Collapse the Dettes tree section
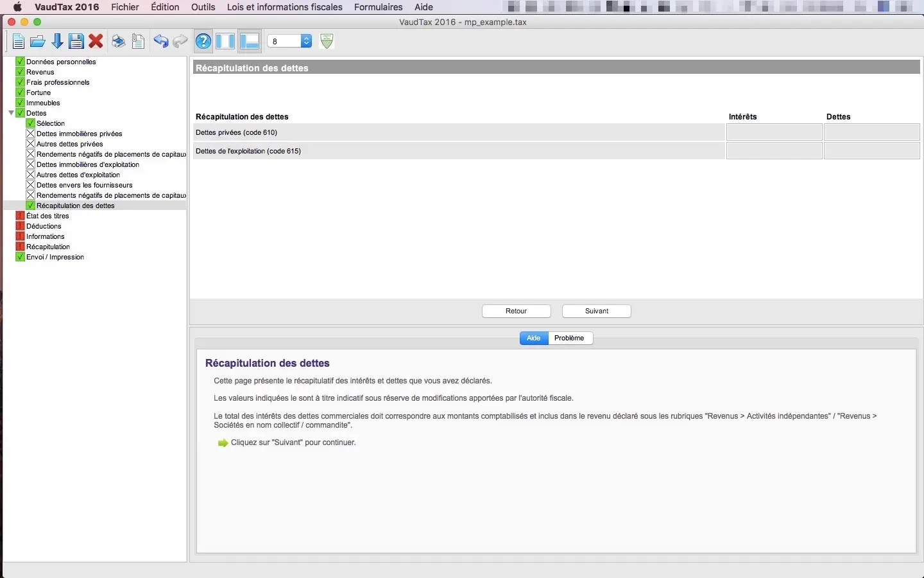 pos(11,113)
